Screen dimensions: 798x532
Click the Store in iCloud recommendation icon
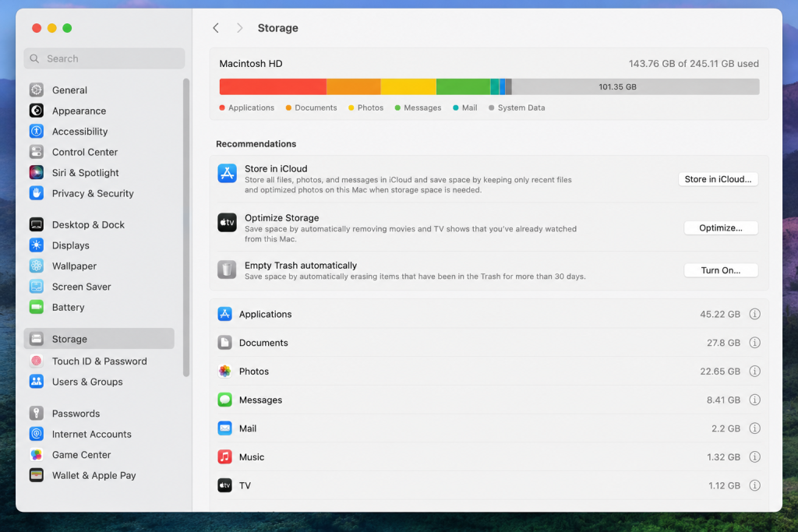point(227,174)
